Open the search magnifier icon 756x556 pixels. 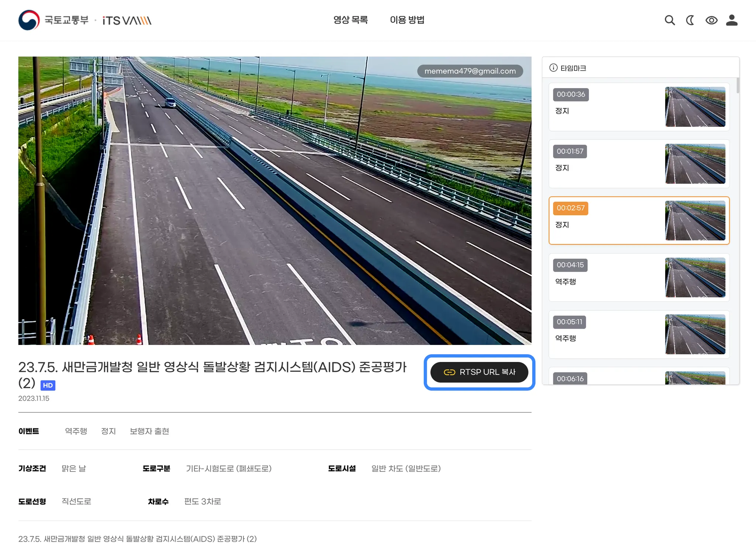click(x=670, y=20)
